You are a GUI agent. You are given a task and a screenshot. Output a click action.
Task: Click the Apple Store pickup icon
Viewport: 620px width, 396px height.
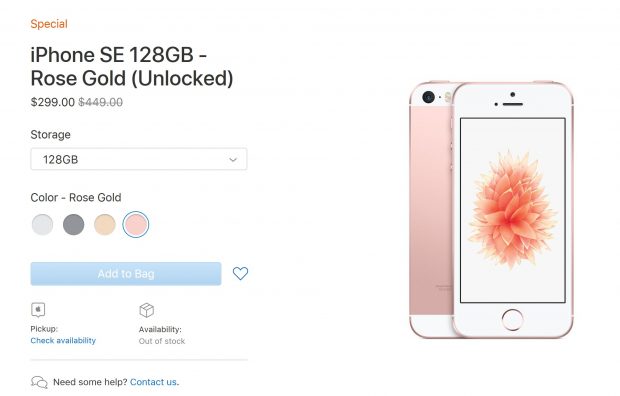[x=38, y=310]
